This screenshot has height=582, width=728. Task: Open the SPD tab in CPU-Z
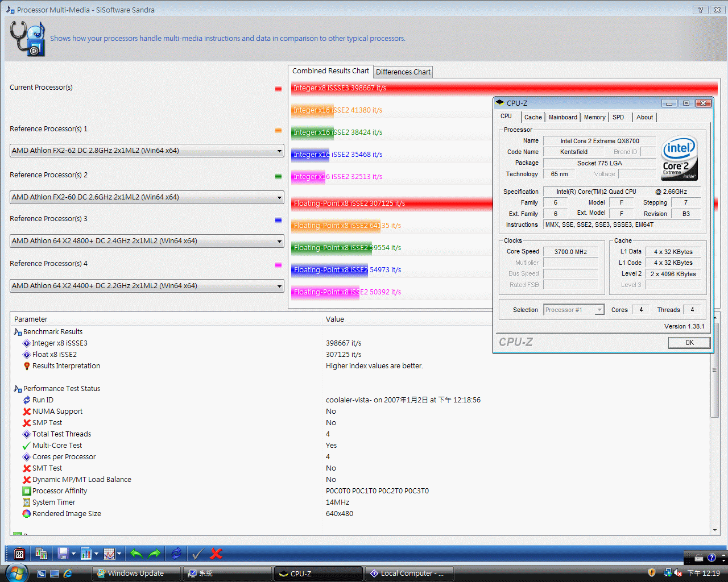tap(618, 117)
